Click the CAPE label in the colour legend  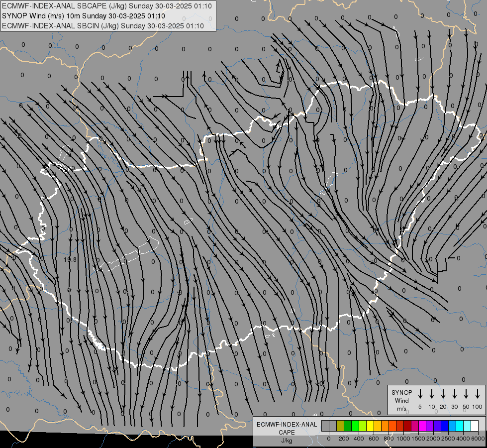tap(287, 432)
